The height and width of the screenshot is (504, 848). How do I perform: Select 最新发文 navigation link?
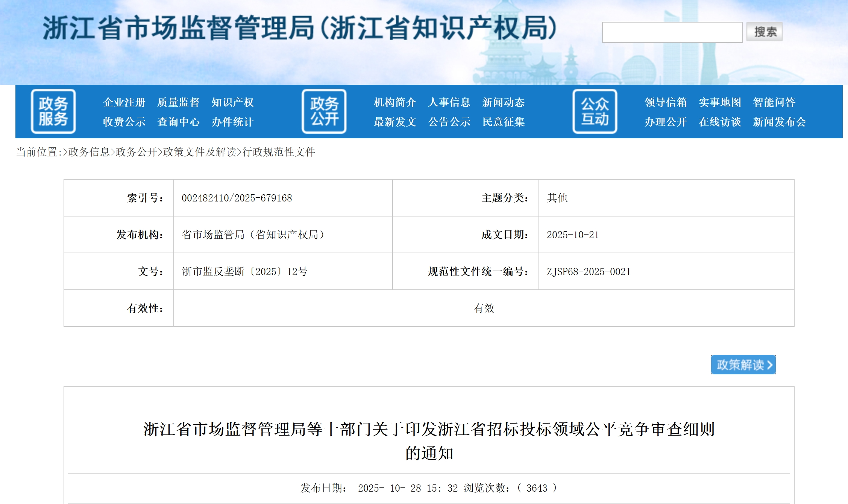click(x=395, y=122)
